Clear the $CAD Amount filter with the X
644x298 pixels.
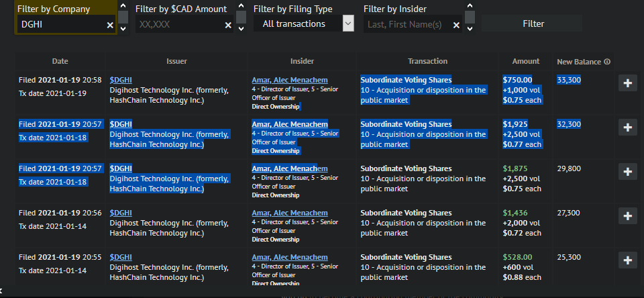(228, 25)
